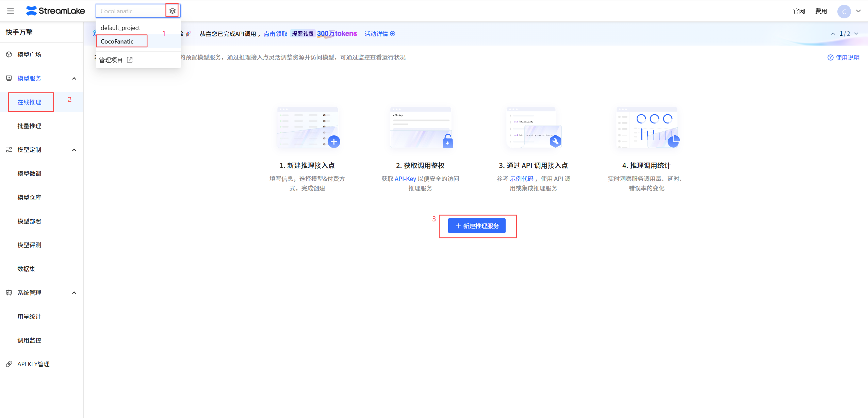Click the 使用说明 help icon
Image resolution: width=868 pixels, height=418 pixels.
click(x=830, y=57)
